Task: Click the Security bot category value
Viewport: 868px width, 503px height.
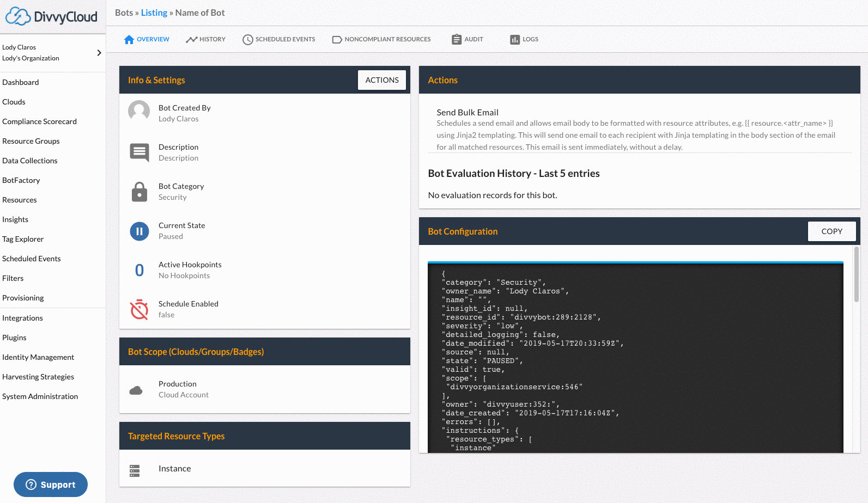Action: [173, 197]
